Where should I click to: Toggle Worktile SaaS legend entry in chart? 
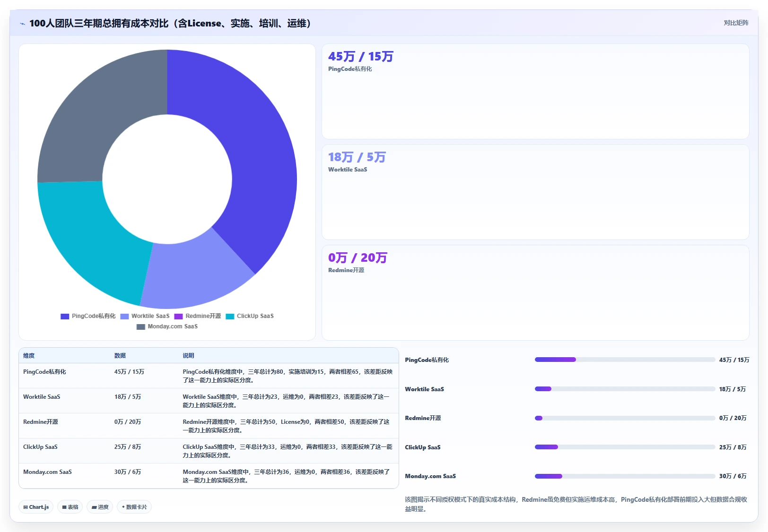[145, 316]
